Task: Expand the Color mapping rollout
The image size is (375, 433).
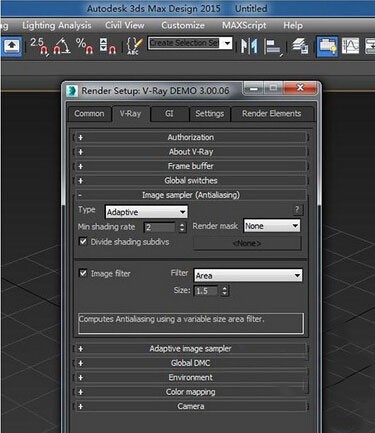Action: [190, 392]
